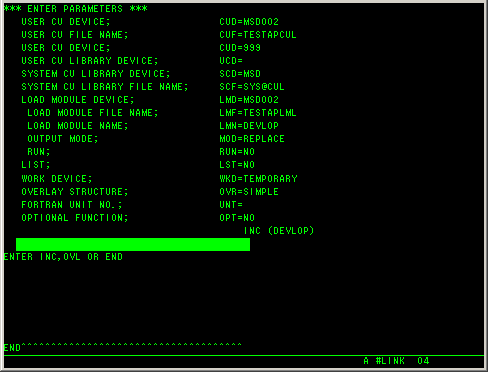488x372 pixels.
Task: Click the 'ENTER INC,OVL OR END' prompt
Action: tap(63, 257)
